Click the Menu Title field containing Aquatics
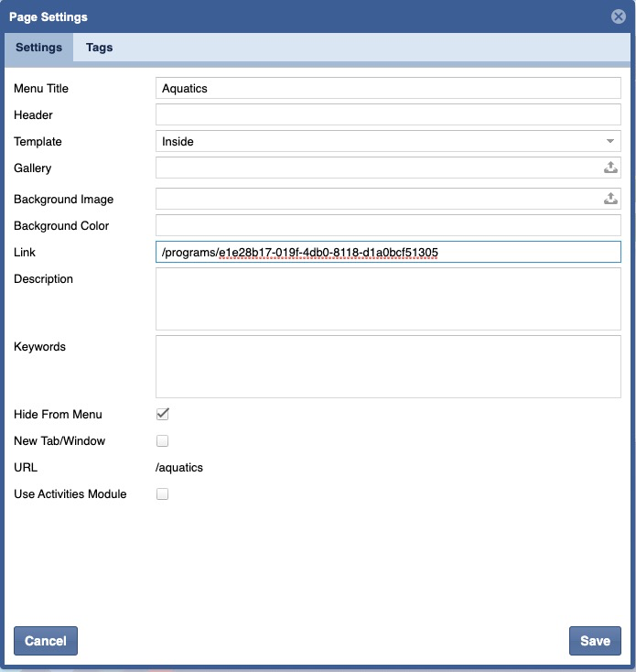The width and height of the screenshot is (636, 672). pyautogui.click(x=388, y=88)
